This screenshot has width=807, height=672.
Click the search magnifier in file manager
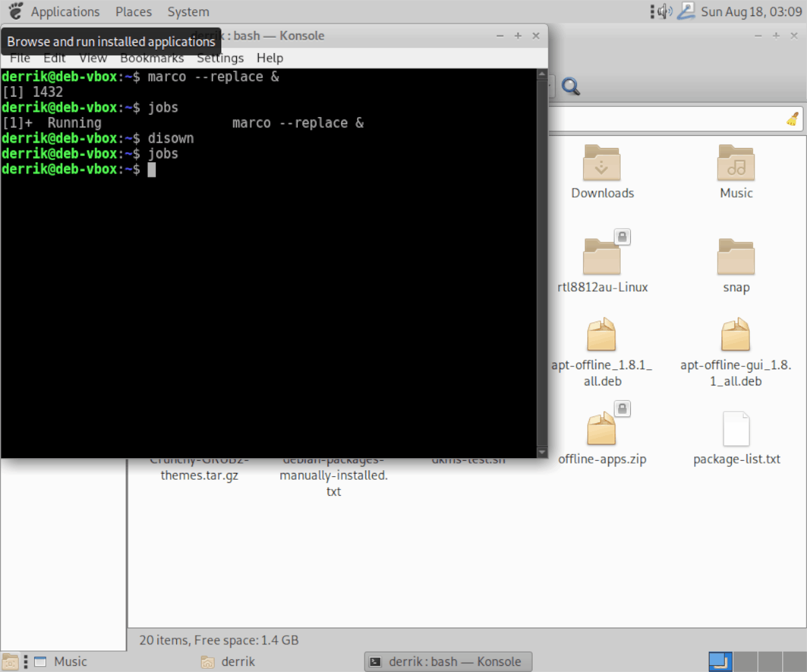[x=570, y=86]
